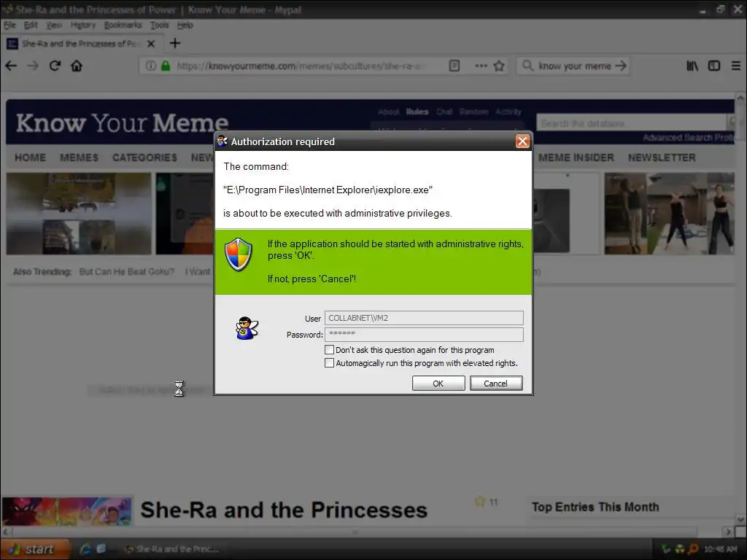Screen dimensions: 747x560
Task: Click the favorite star icon beside 11
Action: pos(480,502)
